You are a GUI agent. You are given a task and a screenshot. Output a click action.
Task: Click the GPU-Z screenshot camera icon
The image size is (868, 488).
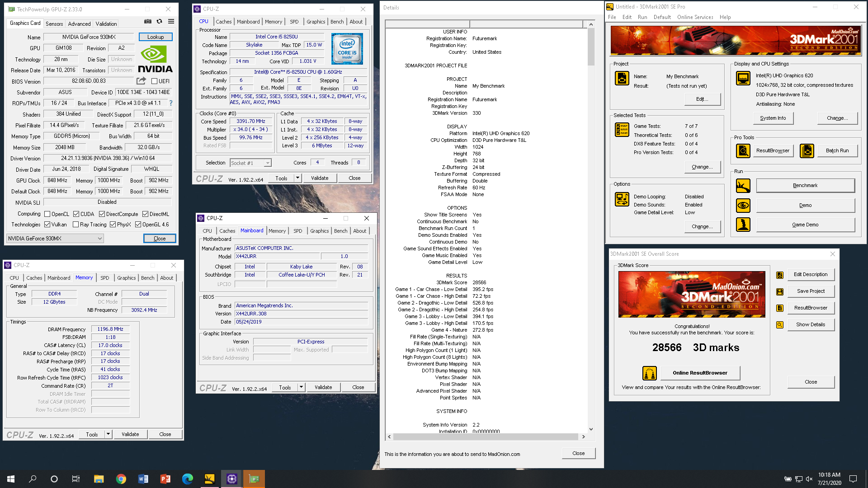[x=148, y=21]
